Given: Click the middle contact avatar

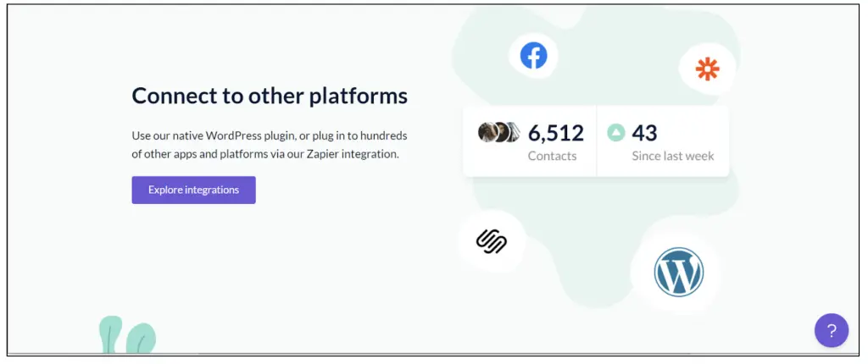Looking at the screenshot, I should pos(500,132).
